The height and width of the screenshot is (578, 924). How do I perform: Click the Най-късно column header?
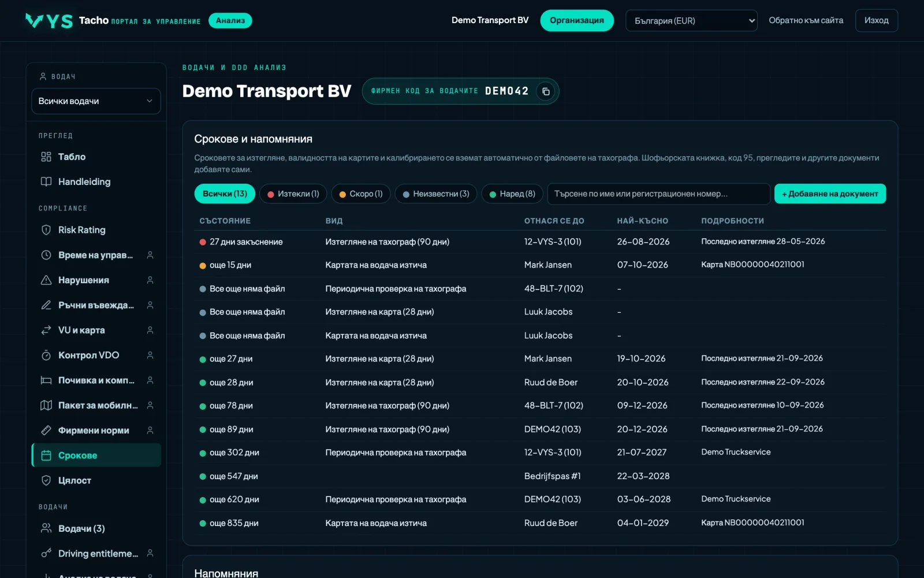(642, 221)
